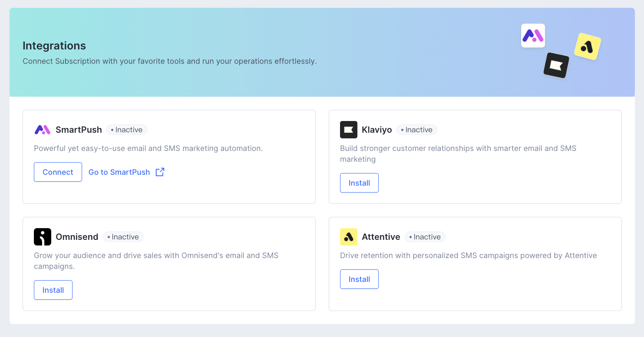Click the 'Powerful yet easy-to-use email' description
This screenshot has width=644, height=337.
click(x=149, y=148)
